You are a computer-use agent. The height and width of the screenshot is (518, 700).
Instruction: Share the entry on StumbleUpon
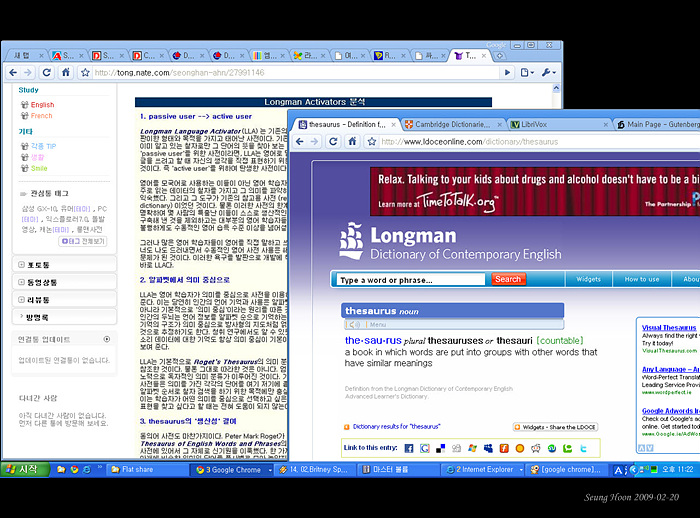(552, 448)
